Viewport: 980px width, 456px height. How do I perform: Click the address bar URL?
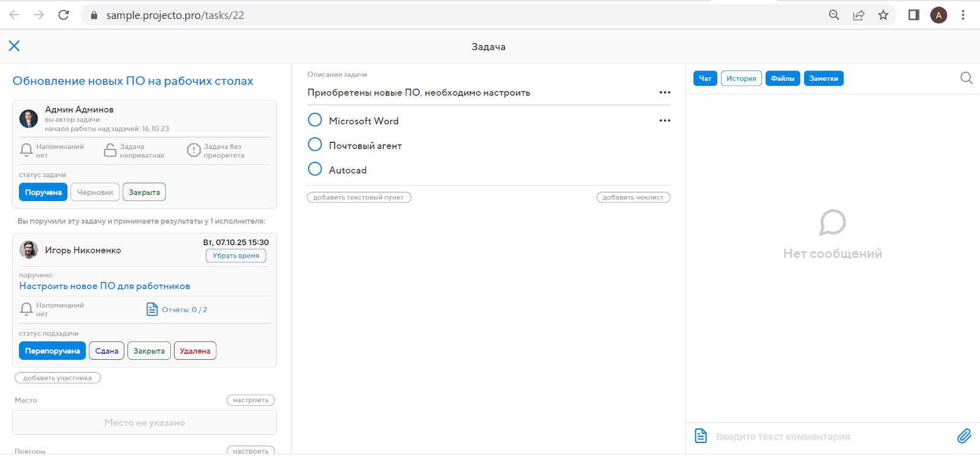[x=175, y=15]
